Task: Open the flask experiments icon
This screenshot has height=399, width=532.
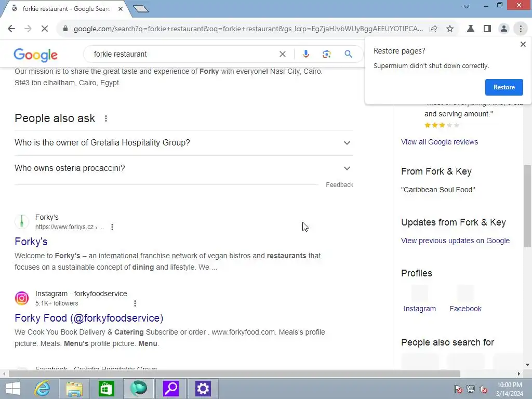Action: [471, 29]
